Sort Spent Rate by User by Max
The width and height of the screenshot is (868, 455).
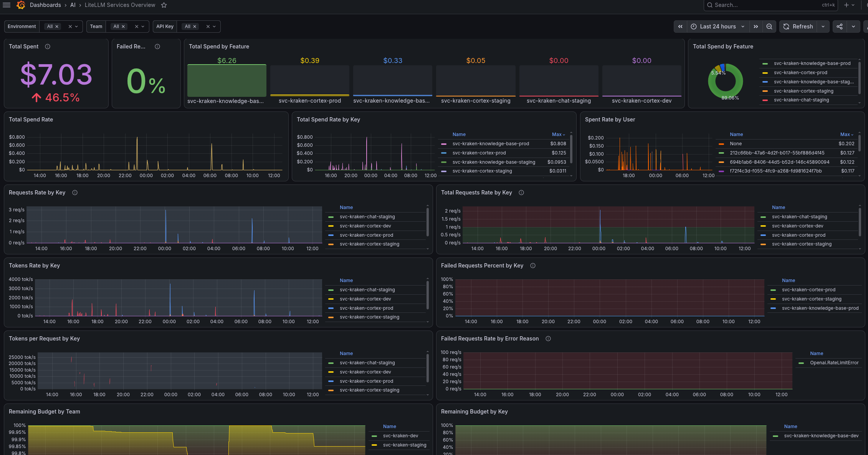point(847,135)
